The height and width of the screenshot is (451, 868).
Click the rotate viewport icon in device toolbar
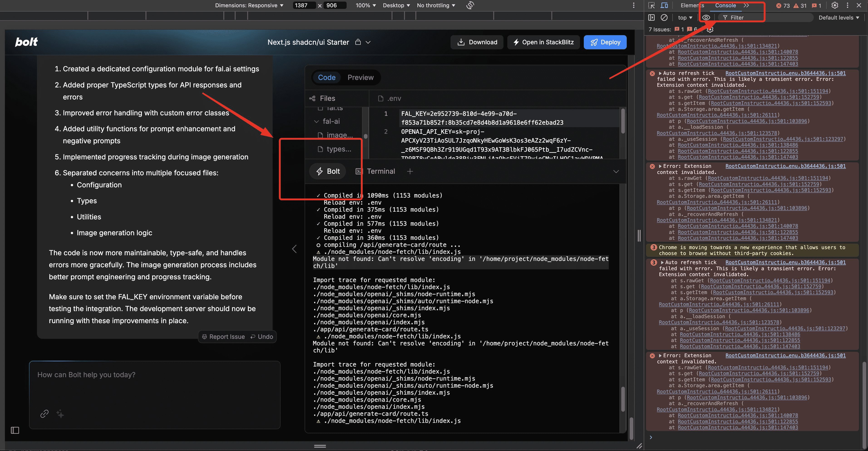click(470, 5)
